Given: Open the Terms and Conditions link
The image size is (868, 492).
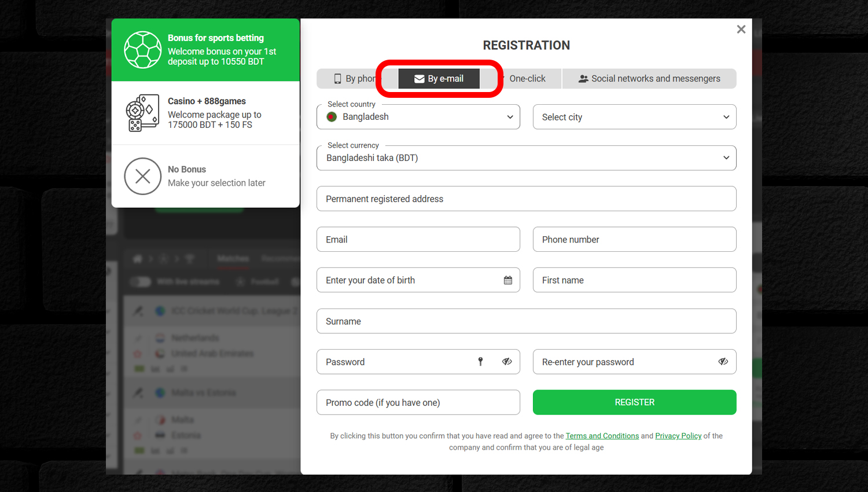Looking at the screenshot, I should (x=602, y=436).
